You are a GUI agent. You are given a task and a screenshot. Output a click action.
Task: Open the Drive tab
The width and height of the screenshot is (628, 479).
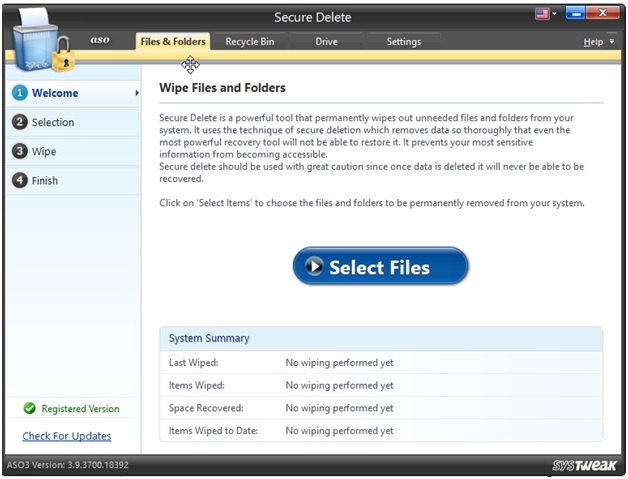pyautogui.click(x=326, y=42)
